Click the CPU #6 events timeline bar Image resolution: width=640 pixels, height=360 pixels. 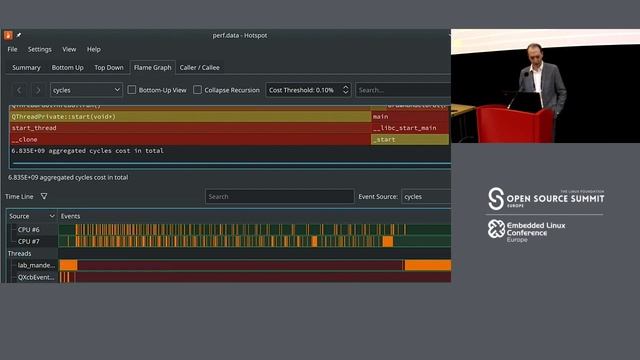click(255, 229)
